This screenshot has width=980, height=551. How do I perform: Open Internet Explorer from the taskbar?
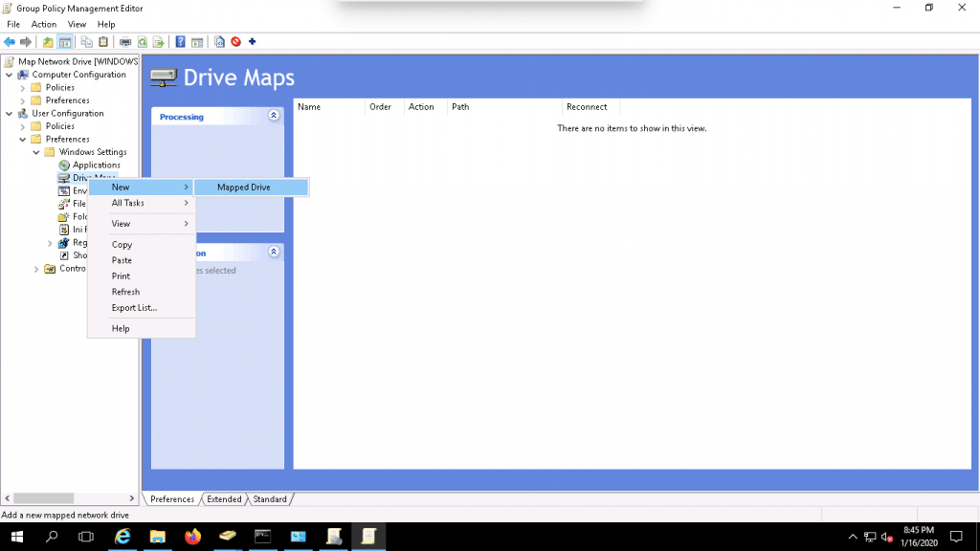point(122,537)
